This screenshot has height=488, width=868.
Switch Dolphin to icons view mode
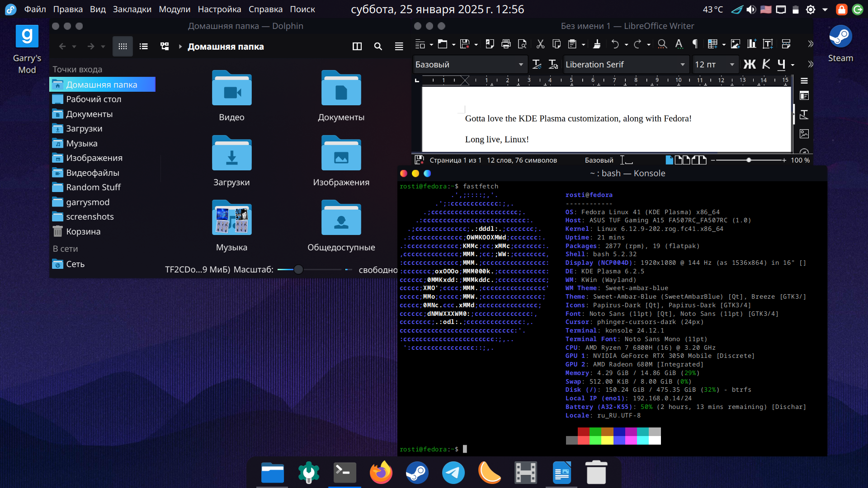tap(123, 46)
